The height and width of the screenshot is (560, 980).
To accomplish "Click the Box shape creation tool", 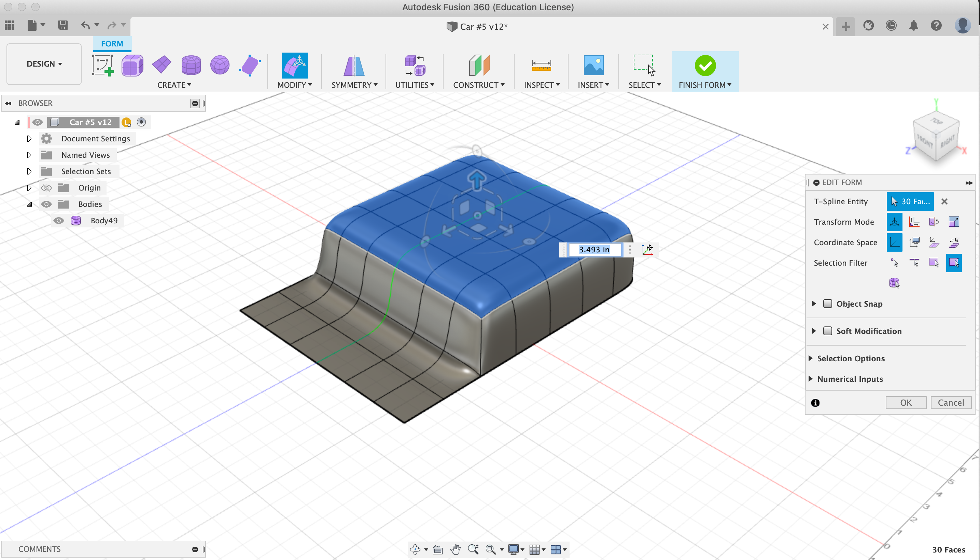I will [x=132, y=65].
